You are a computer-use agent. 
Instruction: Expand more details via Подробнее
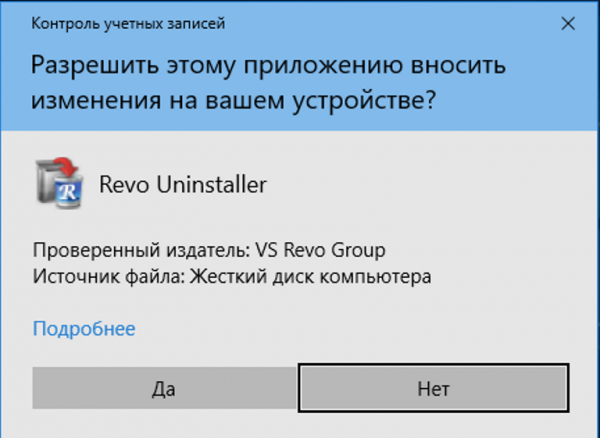84,329
